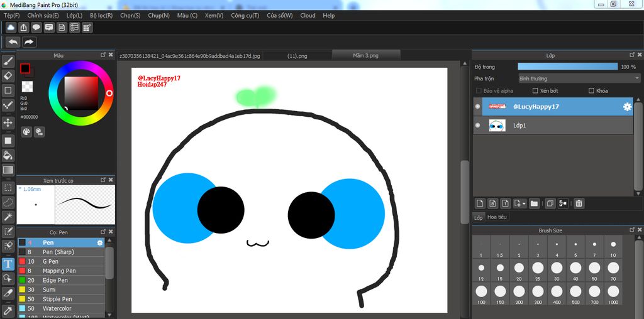The height and width of the screenshot is (319, 644).
Task: Toggle the Khóa checkbox
Action: pyautogui.click(x=591, y=90)
